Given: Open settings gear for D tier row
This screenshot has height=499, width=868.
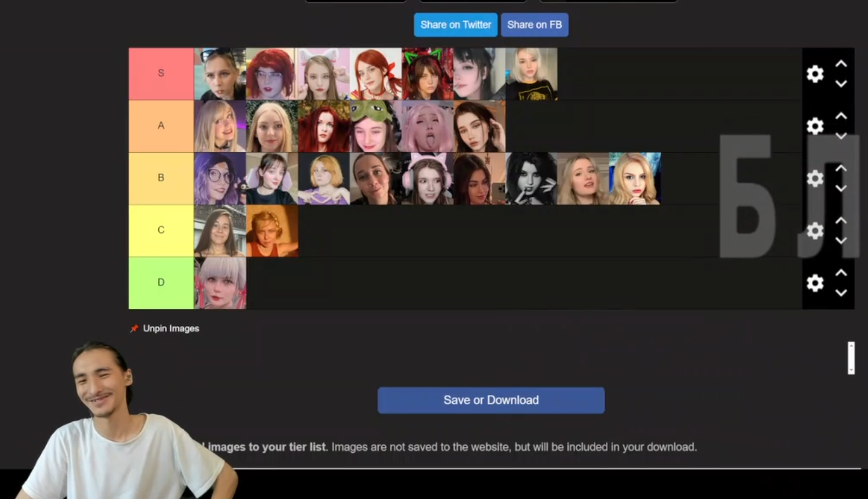Looking at the screenshot, I should 815,282.
